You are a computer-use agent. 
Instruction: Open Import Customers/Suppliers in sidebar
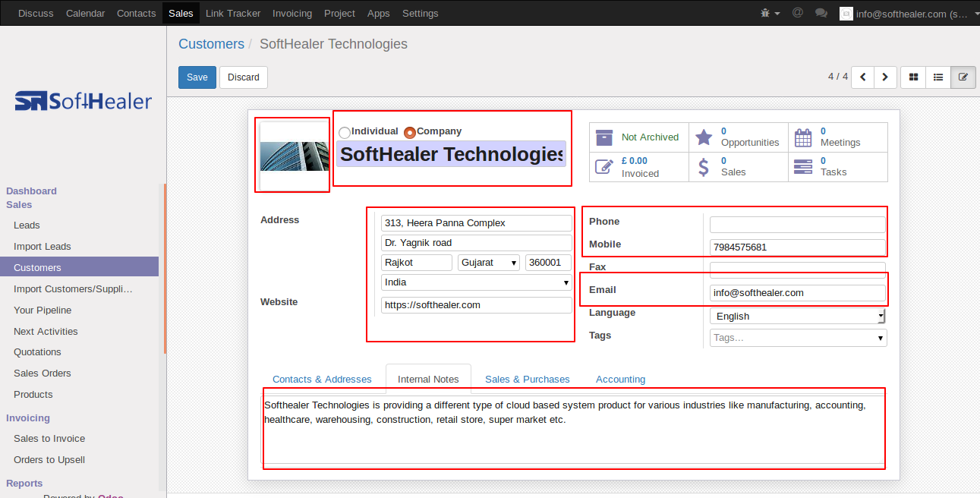(x=73, y=289)
